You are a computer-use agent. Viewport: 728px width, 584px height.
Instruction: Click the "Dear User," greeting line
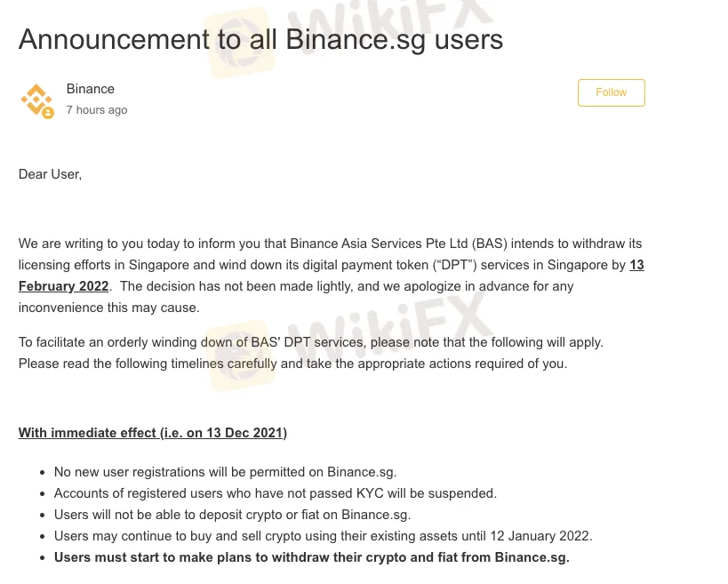point(50,174)
